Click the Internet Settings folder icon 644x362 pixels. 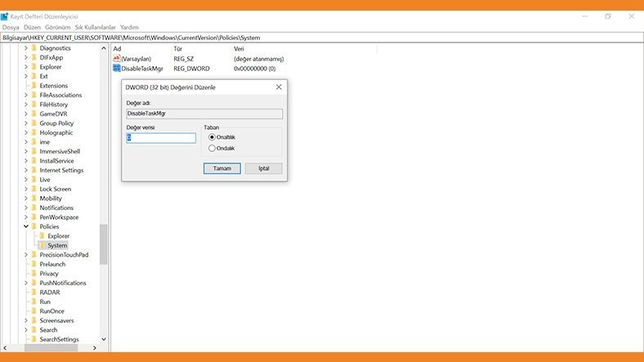(34, 170)
